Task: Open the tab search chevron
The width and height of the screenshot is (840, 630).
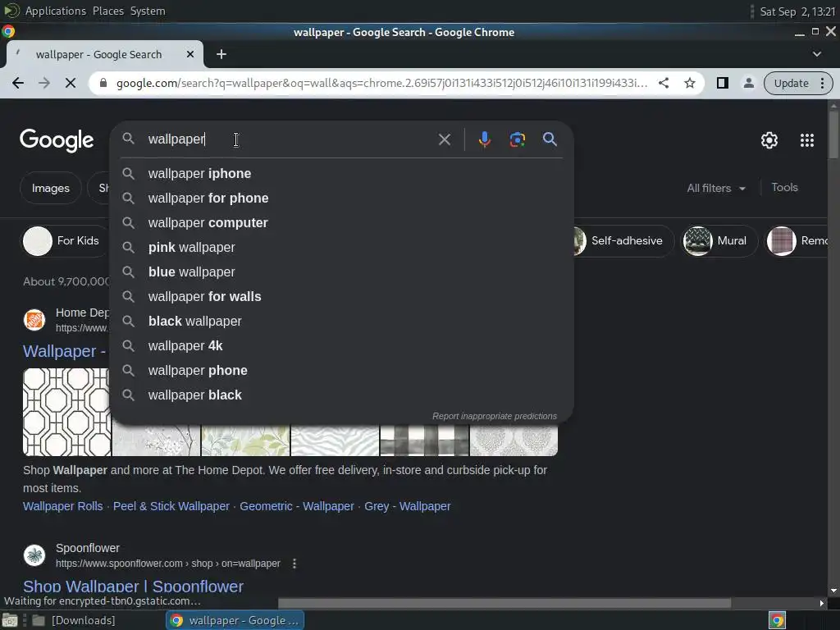Action: pos(816,54)
